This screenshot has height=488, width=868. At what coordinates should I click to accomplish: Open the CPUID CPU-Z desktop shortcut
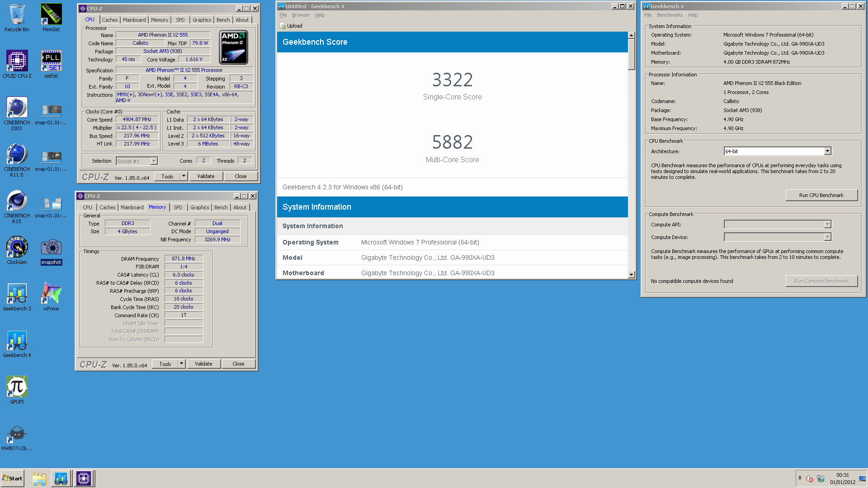(x=17, y=65)
